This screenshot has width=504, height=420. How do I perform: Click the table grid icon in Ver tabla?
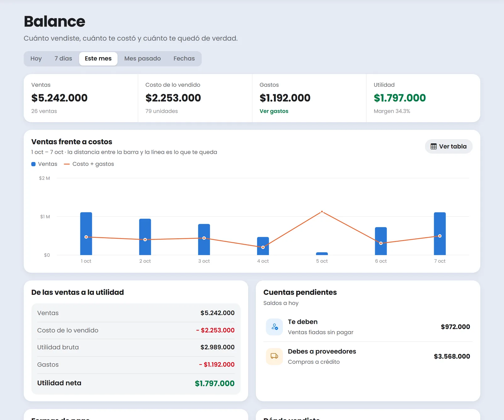(x=434, y=147)
